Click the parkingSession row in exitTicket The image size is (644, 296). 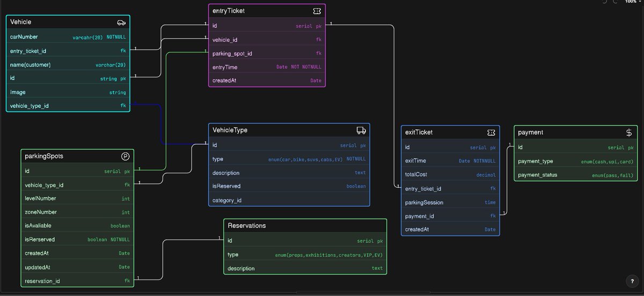click(x=450, y=203)
